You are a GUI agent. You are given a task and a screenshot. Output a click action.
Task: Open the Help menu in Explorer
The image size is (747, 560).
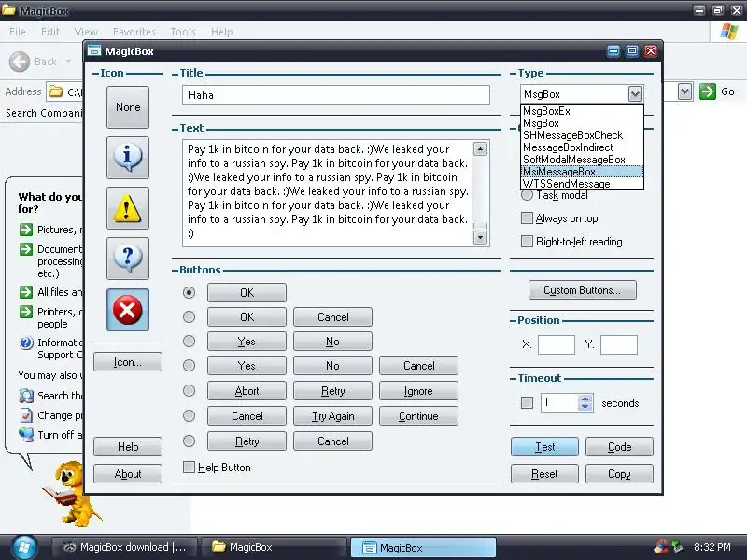pyautogui.click(x=222, y=32)
